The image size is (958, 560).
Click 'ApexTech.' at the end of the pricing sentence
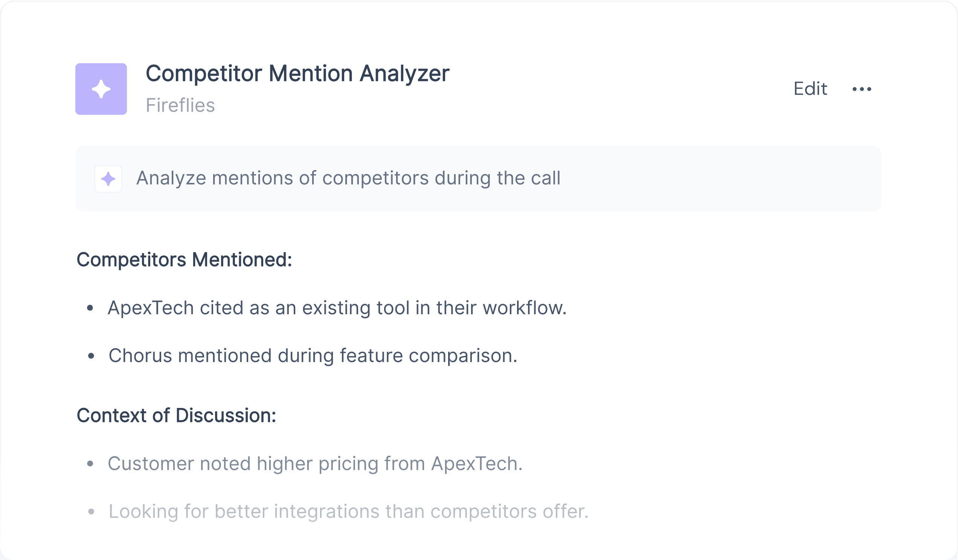pyautogui.click(x=477, y=464)
